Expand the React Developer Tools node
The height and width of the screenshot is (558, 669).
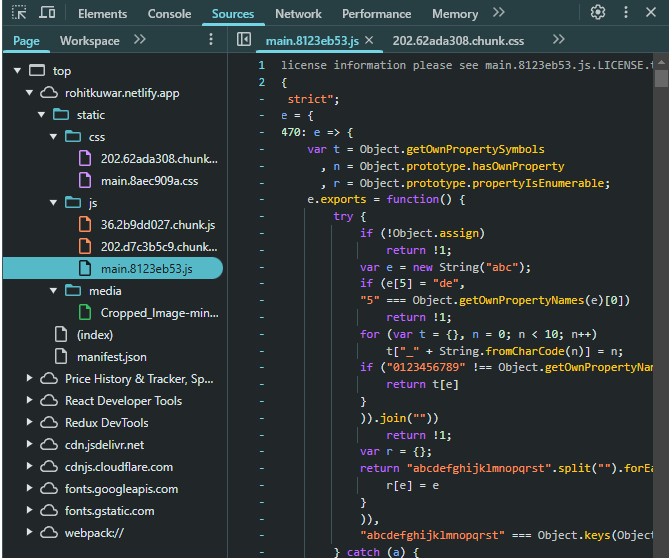pos(30,401)
